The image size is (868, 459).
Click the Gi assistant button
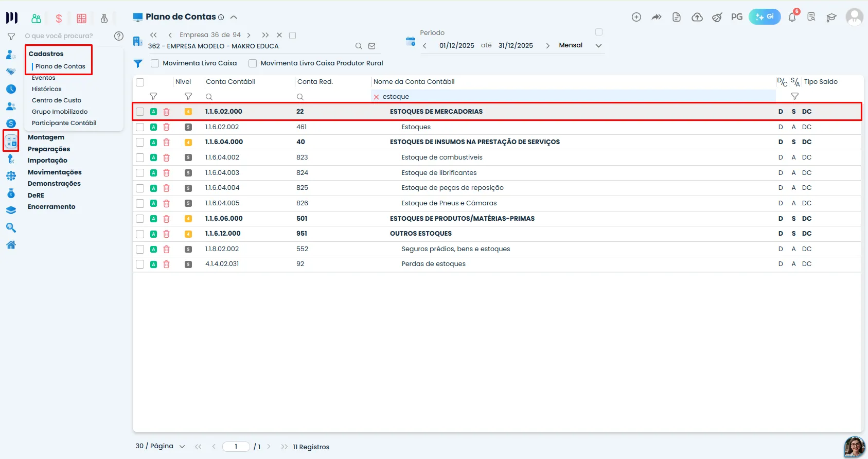tap(765, 17)
